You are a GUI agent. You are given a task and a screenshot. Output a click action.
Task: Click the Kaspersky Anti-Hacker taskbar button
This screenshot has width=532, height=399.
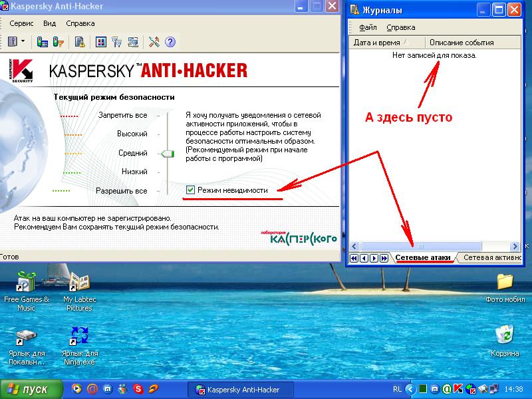point(238,389)
